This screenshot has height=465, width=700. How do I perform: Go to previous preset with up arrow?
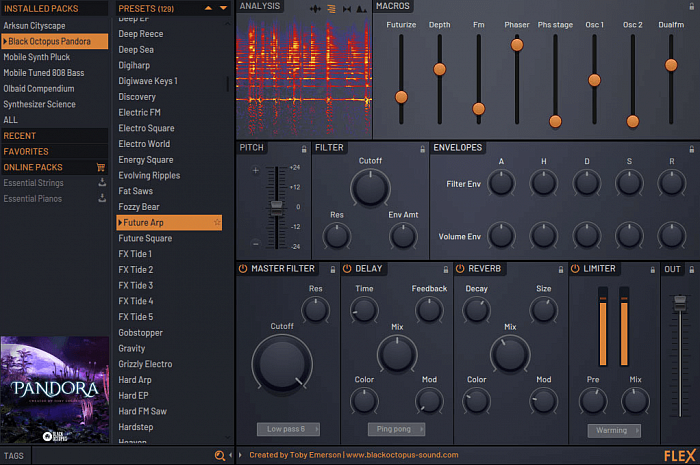(208, 8)
